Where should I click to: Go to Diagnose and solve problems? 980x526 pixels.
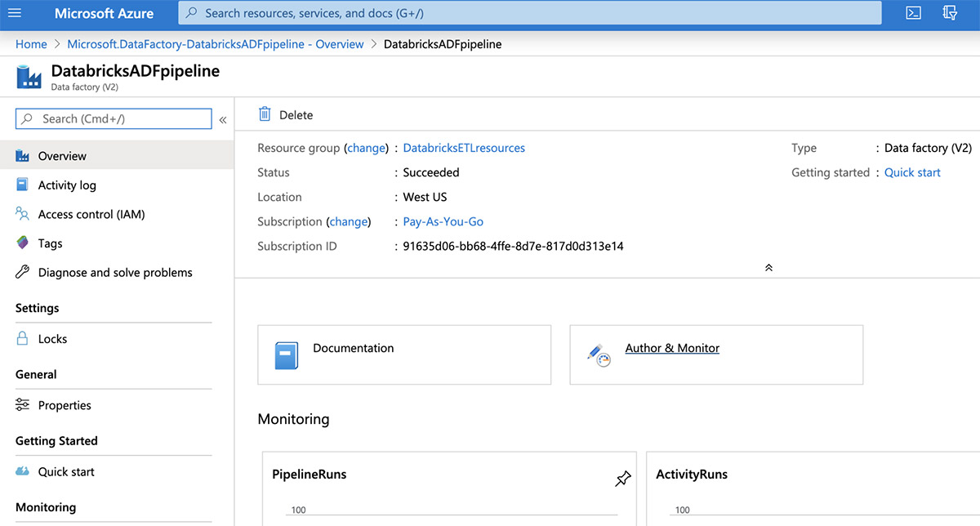click(x=115, y=273)
